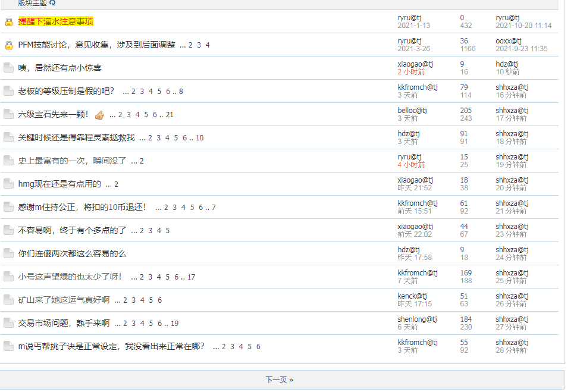View author kenck@tj of 矿山来了她 thread
580x392 pixels.
pos(412,296)
